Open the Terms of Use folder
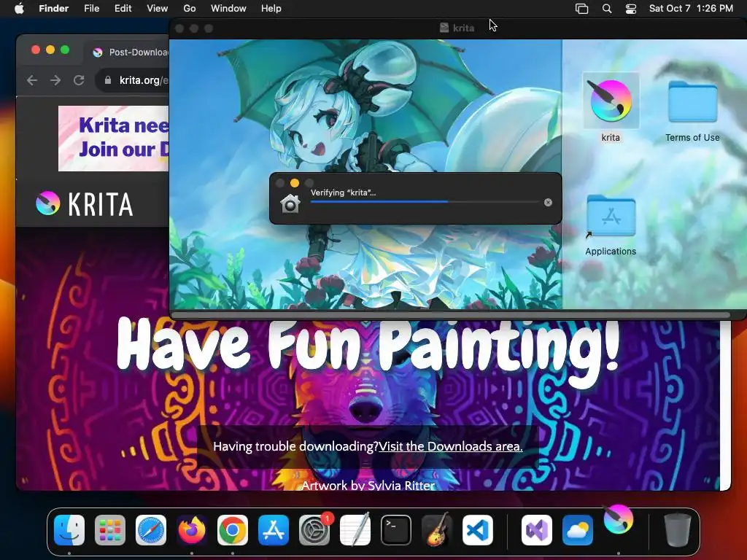The width and height of the screenshot is (747, 560). point(692,101)
